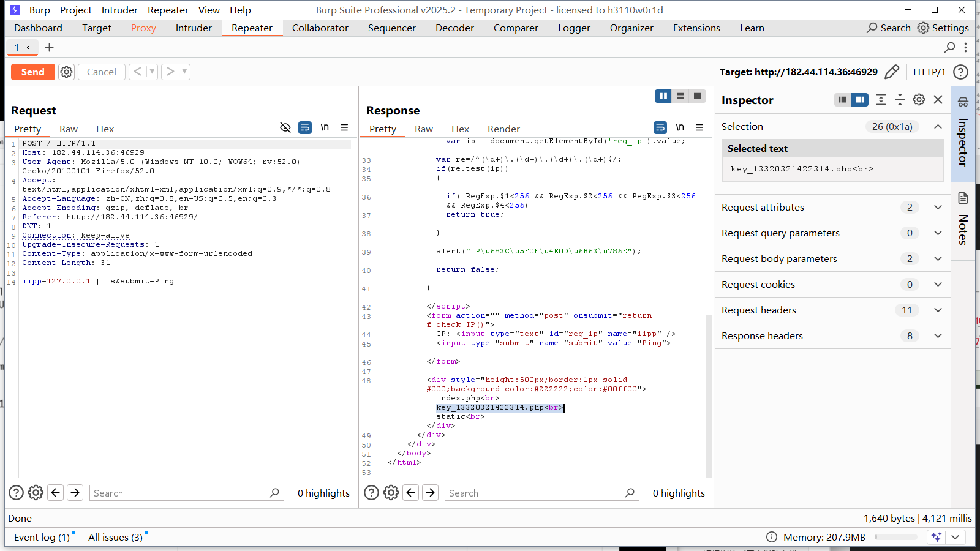Open the Notes side panel
This screenshot has width=980, height=551.
[x=963, y=219]
